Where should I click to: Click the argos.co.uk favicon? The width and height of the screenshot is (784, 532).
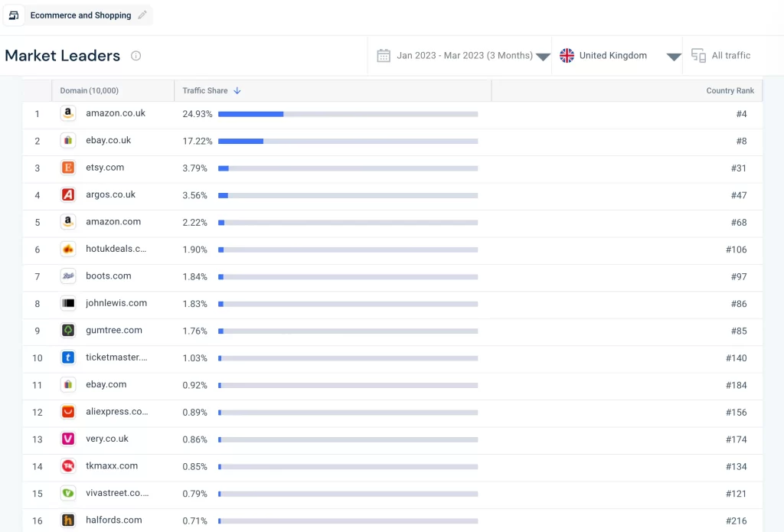click(68, 194)
